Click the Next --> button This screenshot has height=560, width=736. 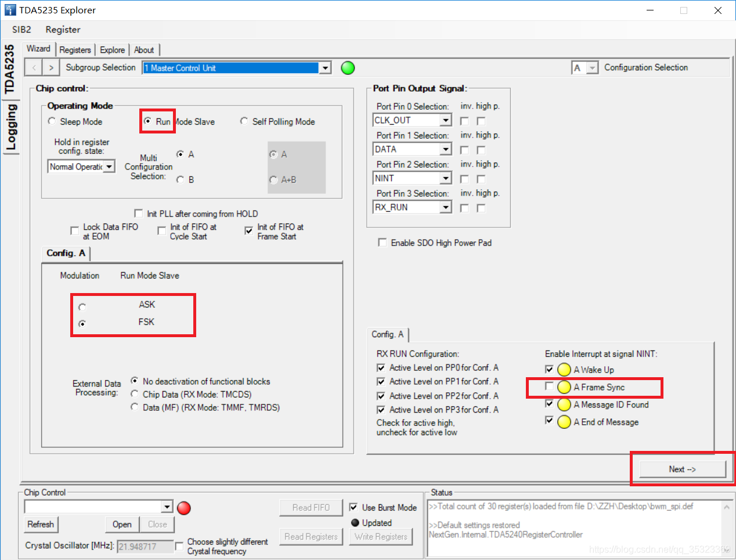click(x=682, y=469)
